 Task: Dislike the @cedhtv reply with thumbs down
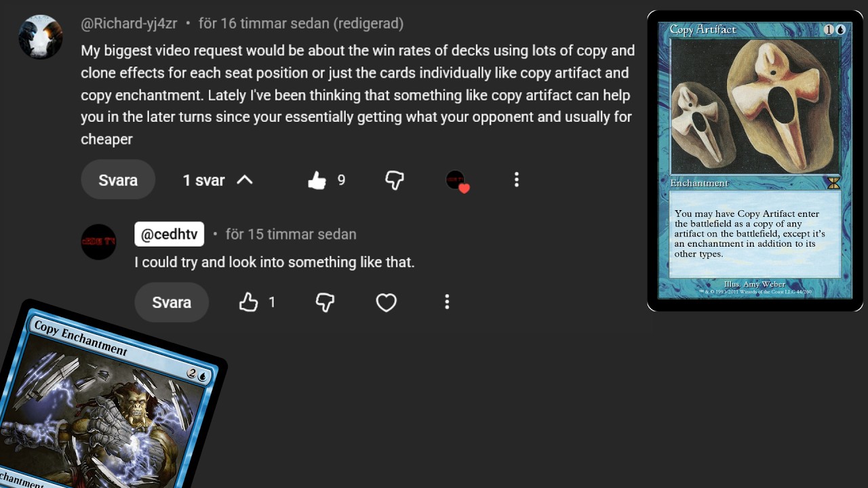point(325,302)
